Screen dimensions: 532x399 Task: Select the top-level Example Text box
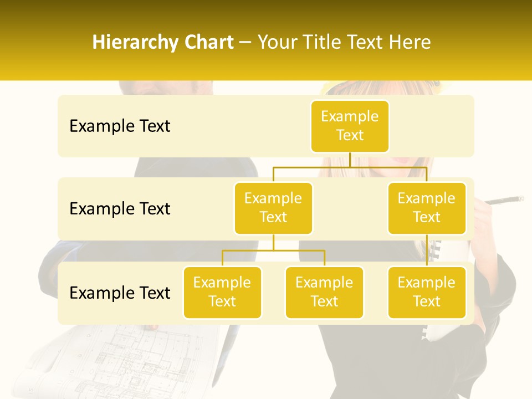[350, 126]
